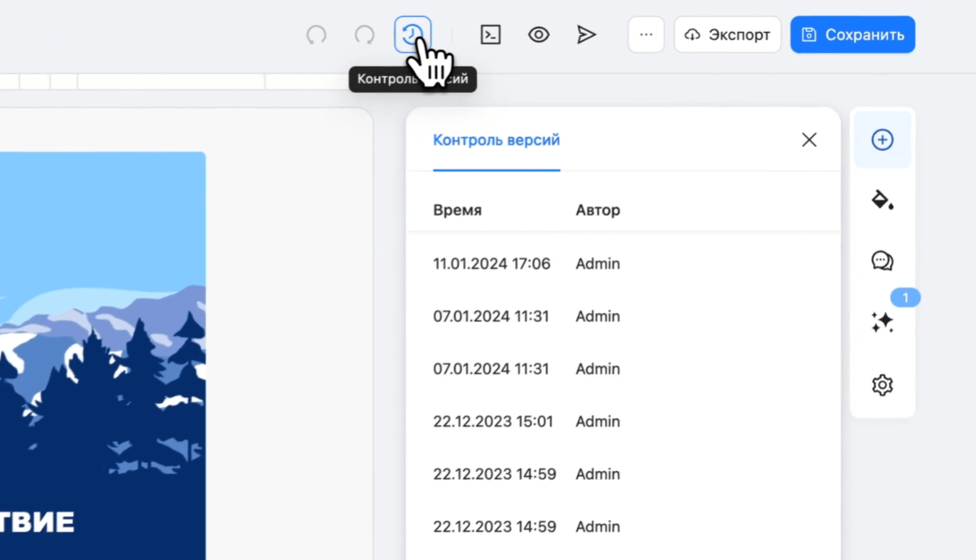This screenshot has height=560, width=976.
Task: Toggle preview with the eye icon
Action: click(539, 35)
